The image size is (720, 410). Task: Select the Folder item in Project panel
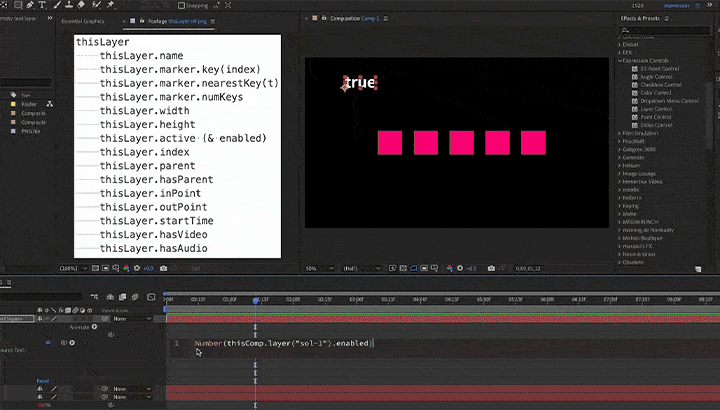[x=28, y=104]
